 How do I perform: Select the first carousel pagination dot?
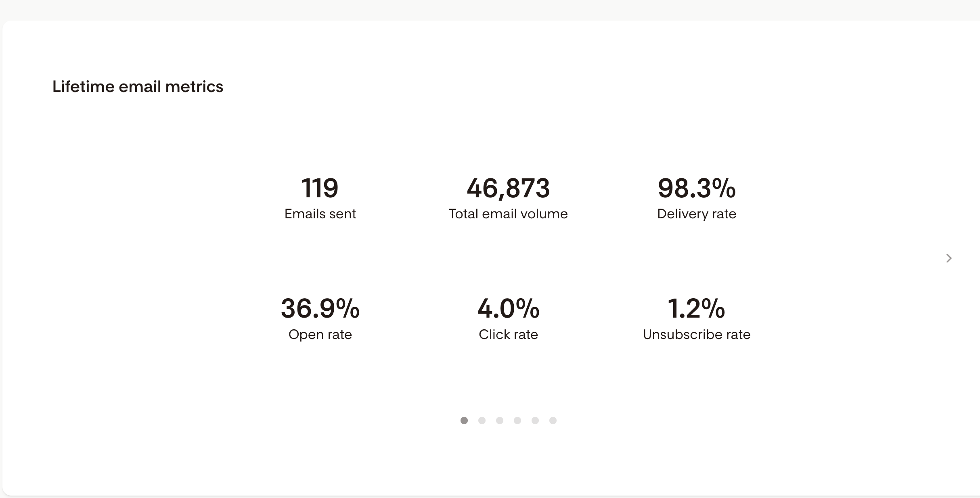click(x=464, y=421)
